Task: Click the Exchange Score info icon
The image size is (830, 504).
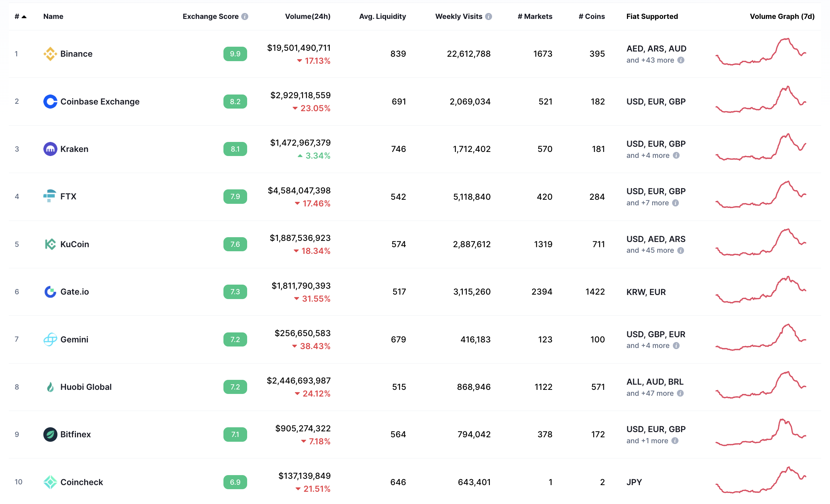Action: coord(245,17)
